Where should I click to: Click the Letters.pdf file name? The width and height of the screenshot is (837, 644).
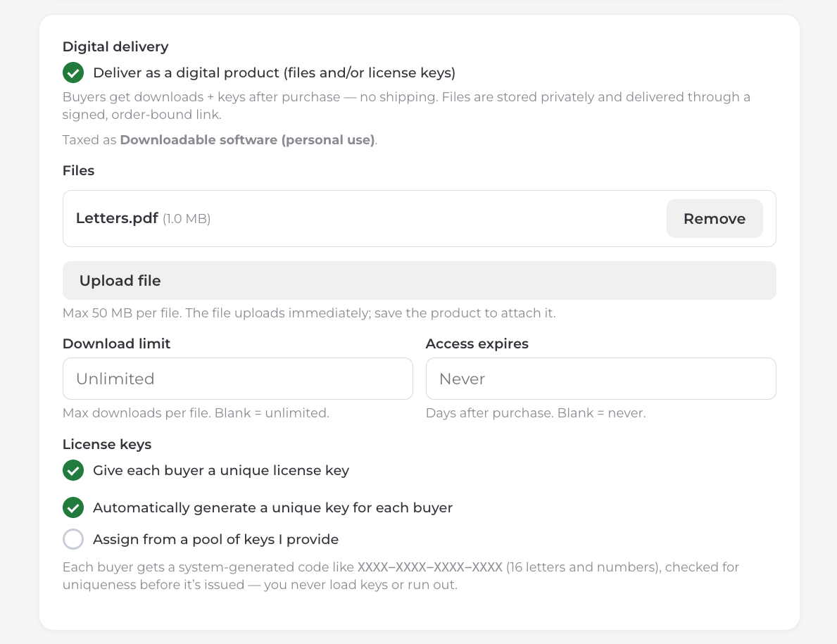pos(117,218)
